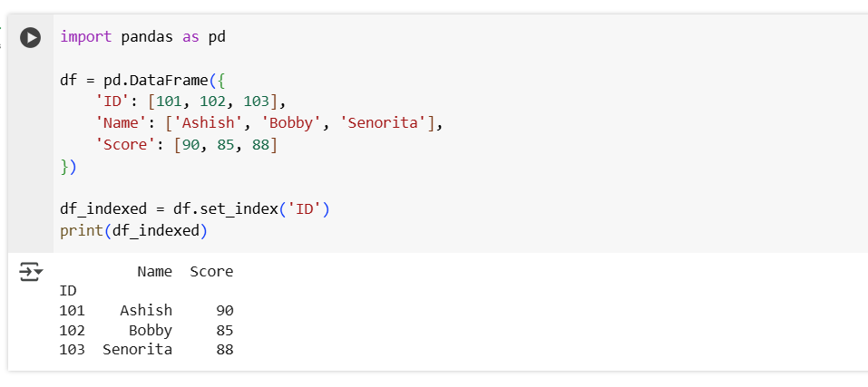Click the output options icon
Image resolution: width=868 pixels, height=387 pixels.
[x=31, y=272]
